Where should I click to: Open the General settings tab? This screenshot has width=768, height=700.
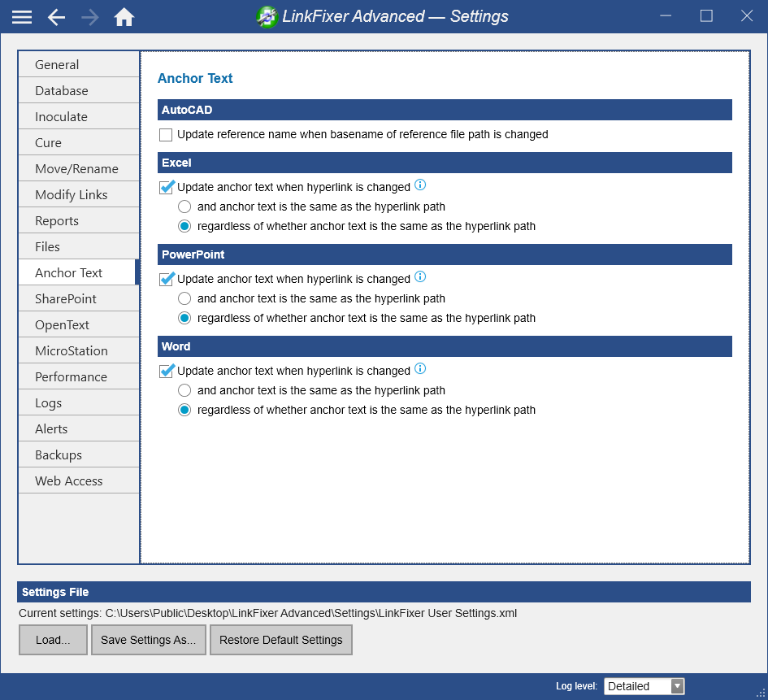79,65
